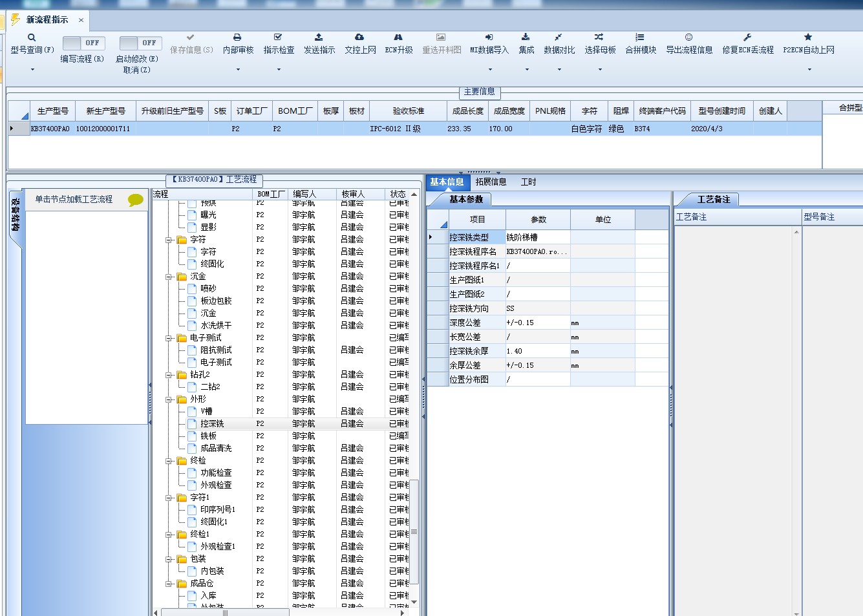This screenshot has width=863, height=616.
Task: Click the 控深铣 document icon in tree
Action: pyautogui.click(x=192, y=424)
